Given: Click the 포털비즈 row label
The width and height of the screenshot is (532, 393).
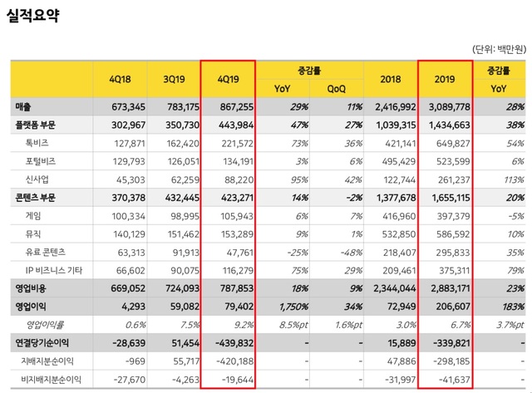Looking at the screenshot, I should pos(40,160).
